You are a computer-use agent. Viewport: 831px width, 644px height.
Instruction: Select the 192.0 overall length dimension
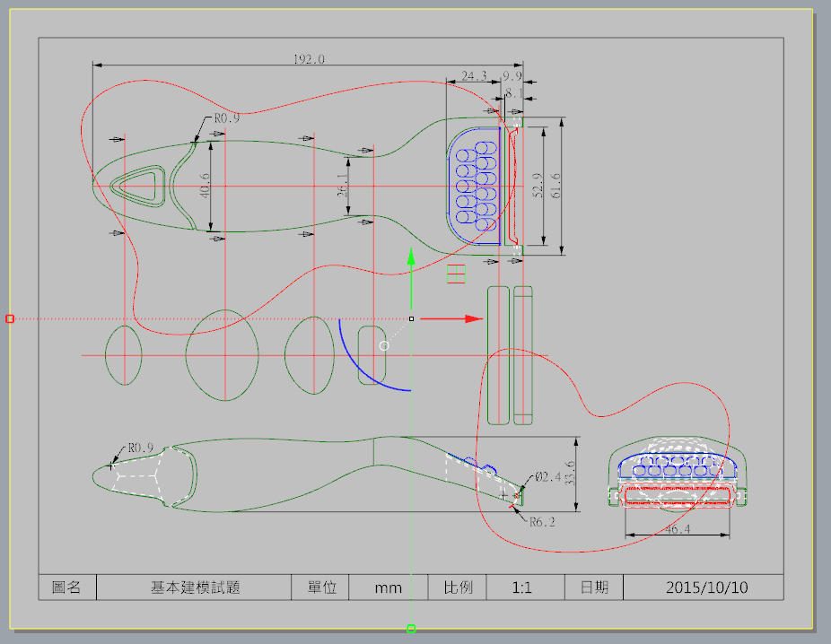click(309, 59)
